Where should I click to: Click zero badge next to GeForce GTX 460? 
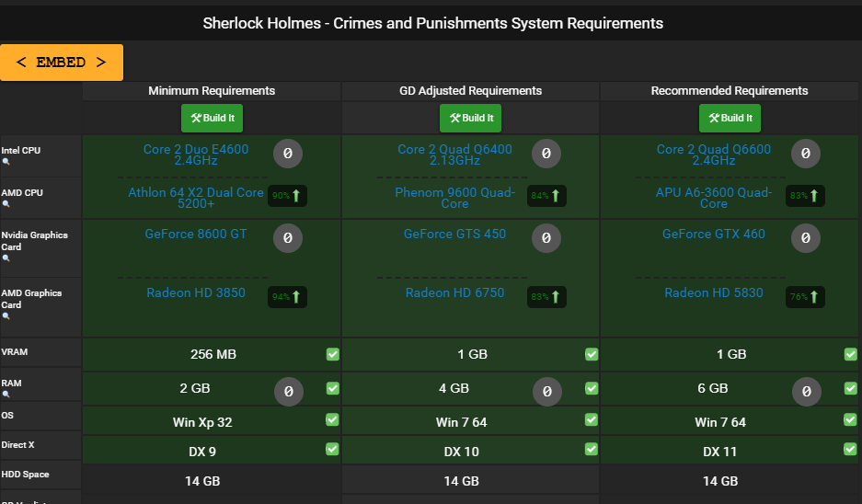click(805, 238)
